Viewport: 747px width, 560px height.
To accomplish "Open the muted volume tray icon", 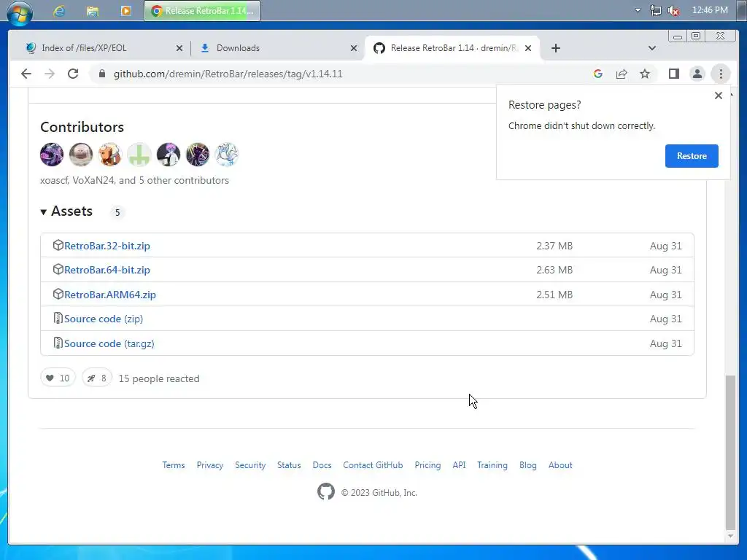I will (x=673, y=10).
